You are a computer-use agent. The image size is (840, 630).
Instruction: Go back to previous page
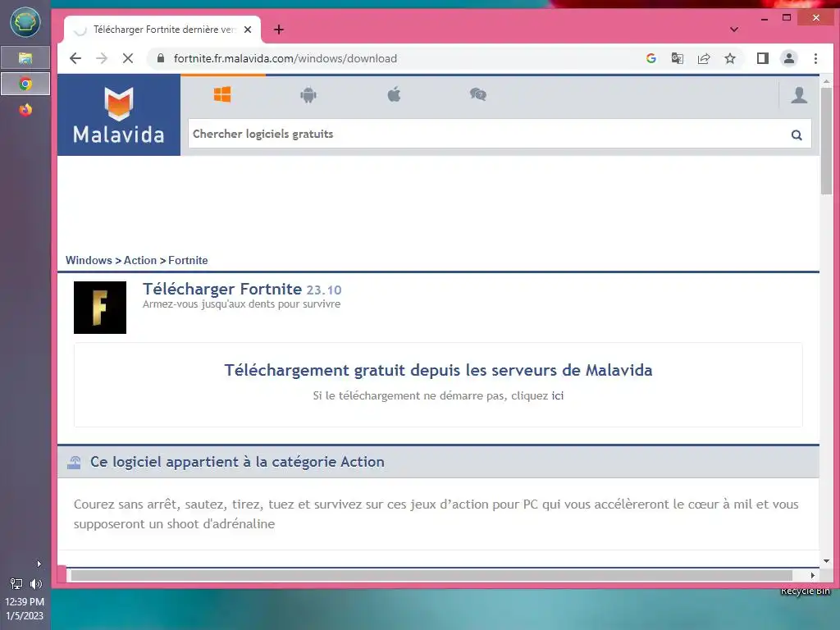(x=75, y=58)
